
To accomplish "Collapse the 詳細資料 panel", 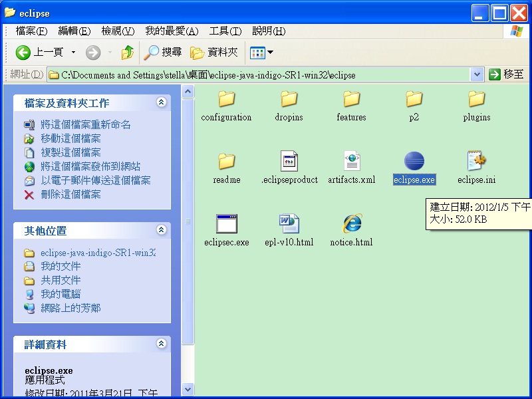I will tap(161, 343).
